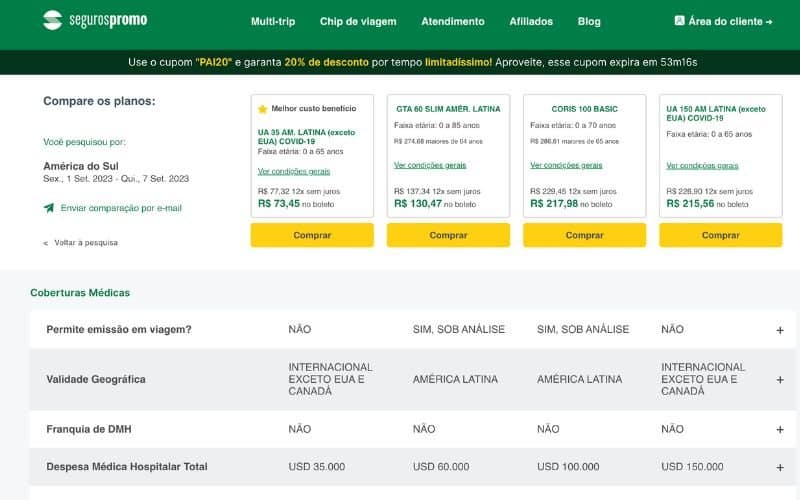The image size is (800, 500).
Task: Click the USD 60.000 coverage value
Action: coord(441,466)
